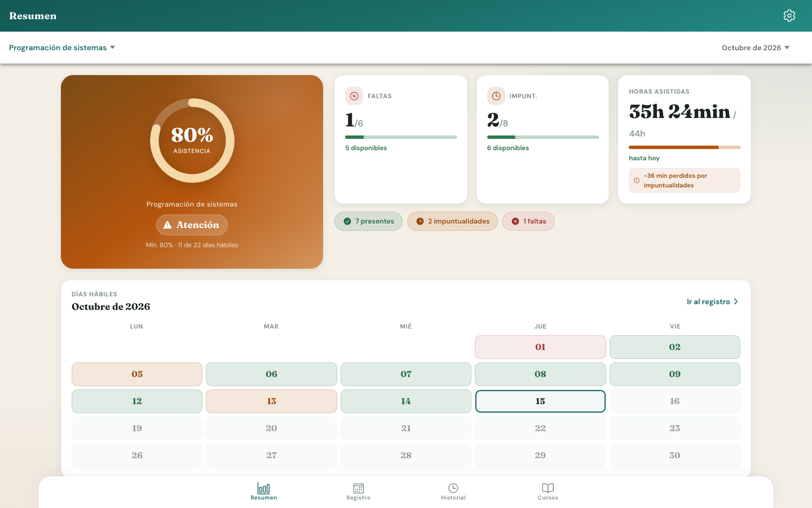
Task: Click the 80% attendance ring
Action: tap(192, 141)
